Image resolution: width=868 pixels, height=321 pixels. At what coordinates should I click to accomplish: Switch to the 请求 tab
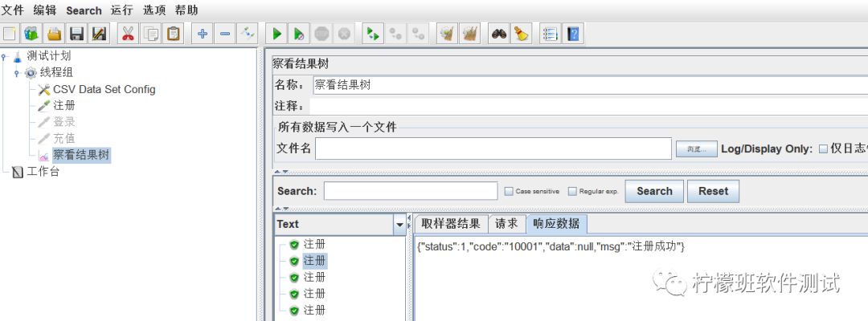(x=506, y=224)
